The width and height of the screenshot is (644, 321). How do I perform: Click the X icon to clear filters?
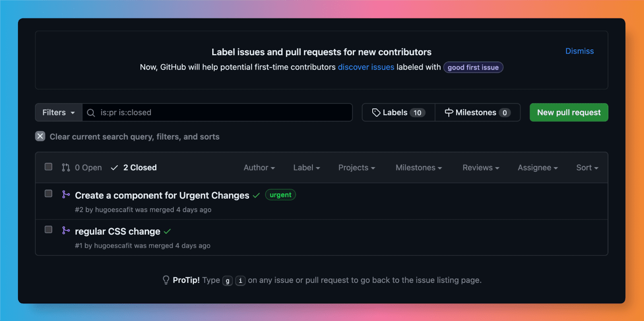[x=40, y=136]
